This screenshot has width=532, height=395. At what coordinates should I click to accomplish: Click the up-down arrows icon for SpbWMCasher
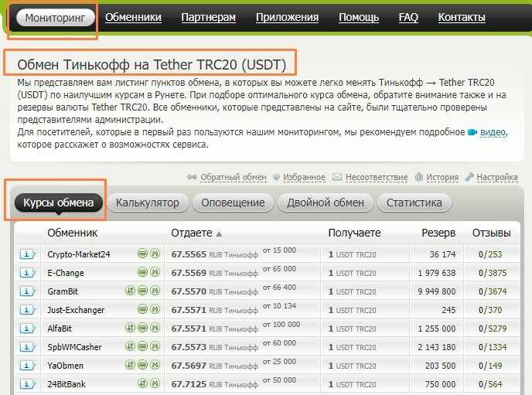(x=130, y=346)
